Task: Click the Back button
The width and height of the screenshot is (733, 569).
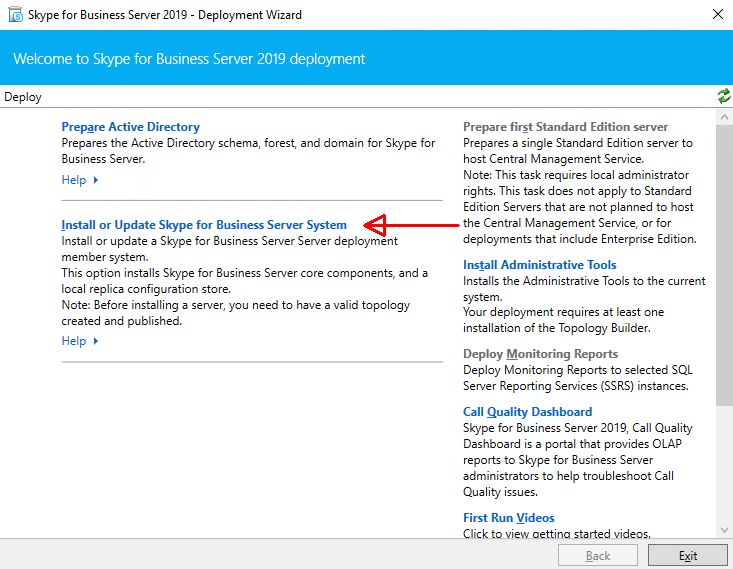Action: (598, 555)
